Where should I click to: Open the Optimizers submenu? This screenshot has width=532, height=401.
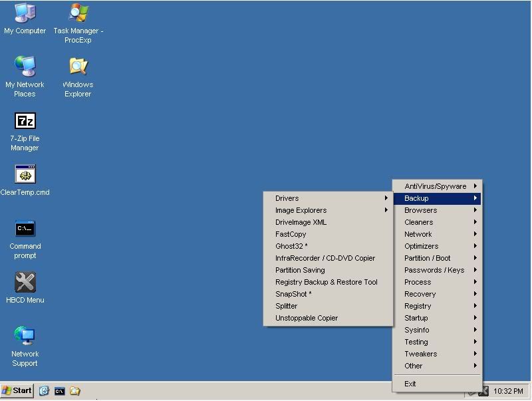pyautogui.click(x=437, y=246)
